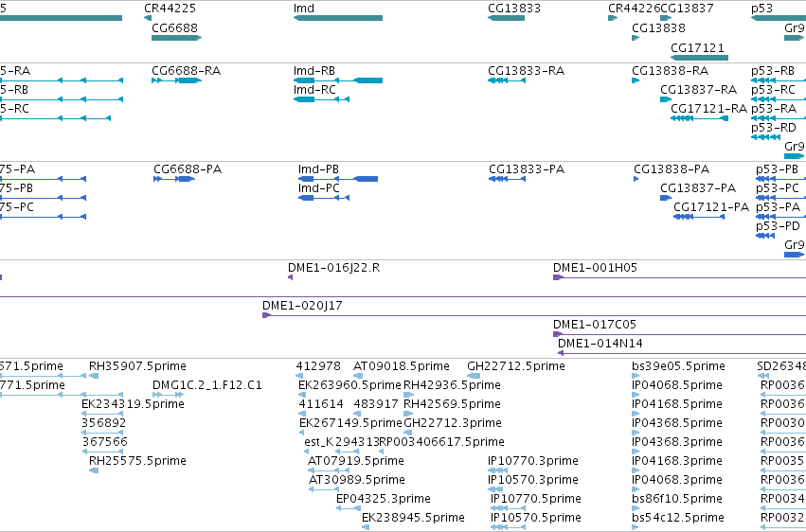Select the Imd-PC protein feature label
Image resolution: width=806 pixels, height=532 pixels.
(x=318, y=188)
